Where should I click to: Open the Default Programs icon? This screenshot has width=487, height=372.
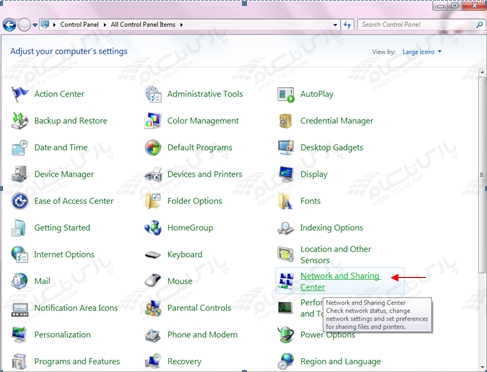(153, 148)
